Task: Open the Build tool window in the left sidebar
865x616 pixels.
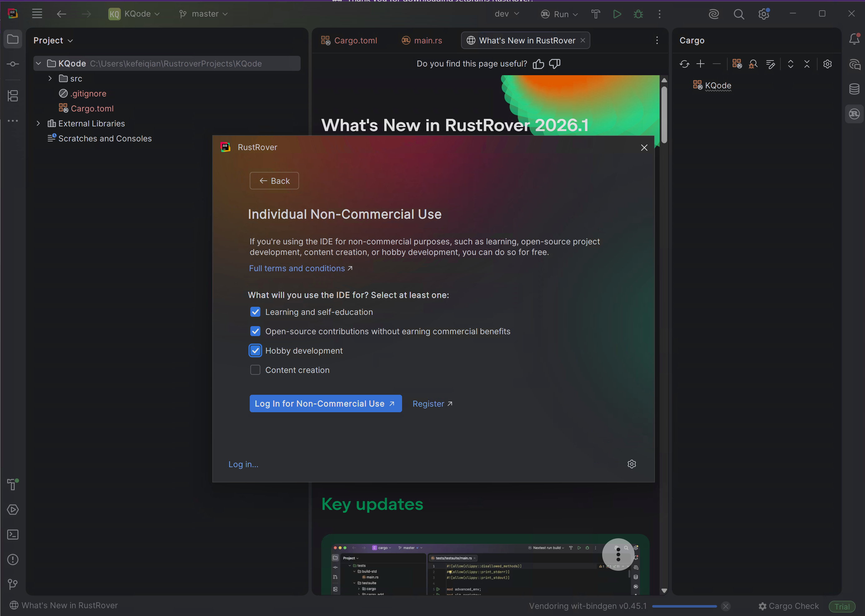Action: (x=13, y=484)
